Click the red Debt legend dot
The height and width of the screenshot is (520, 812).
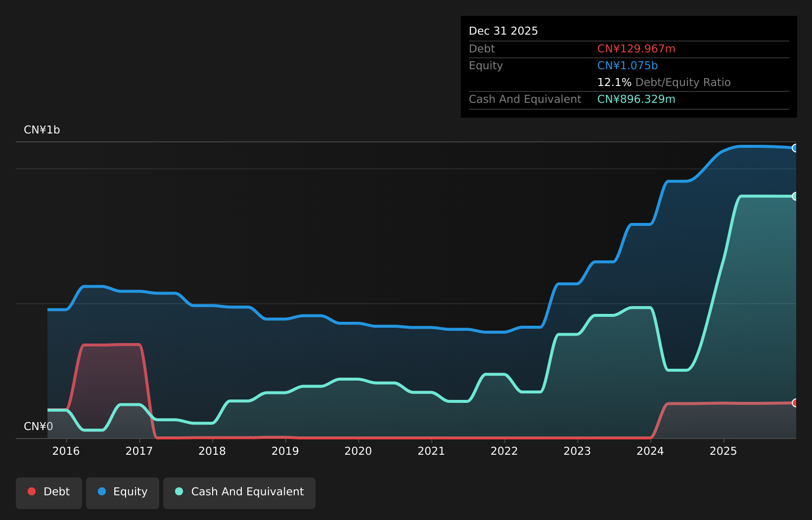pos(32,491)
